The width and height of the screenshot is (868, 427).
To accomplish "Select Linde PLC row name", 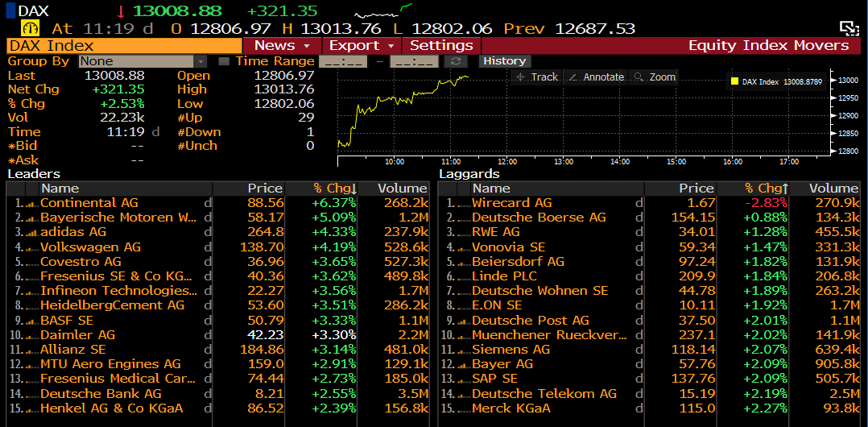I will coord(504,276).
